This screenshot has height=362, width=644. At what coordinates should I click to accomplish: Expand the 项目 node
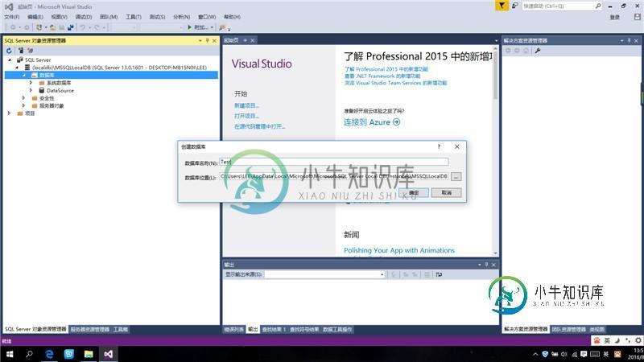(10, 113)
